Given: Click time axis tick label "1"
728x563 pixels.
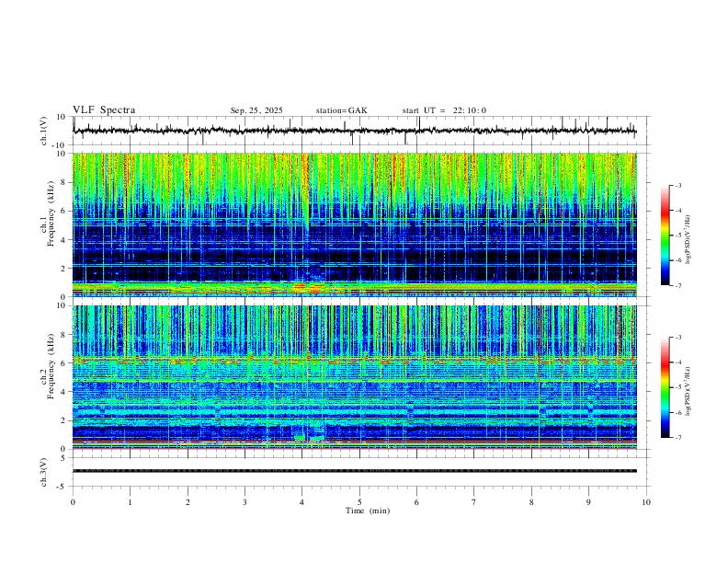Looking at the screenshot, I should click(x=130, y=502).
